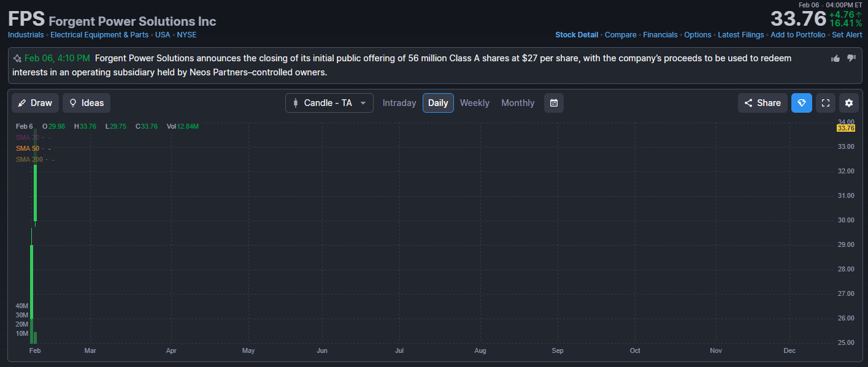
Task: Click the 30.00 price axis label
Action: tap(846, 220)
